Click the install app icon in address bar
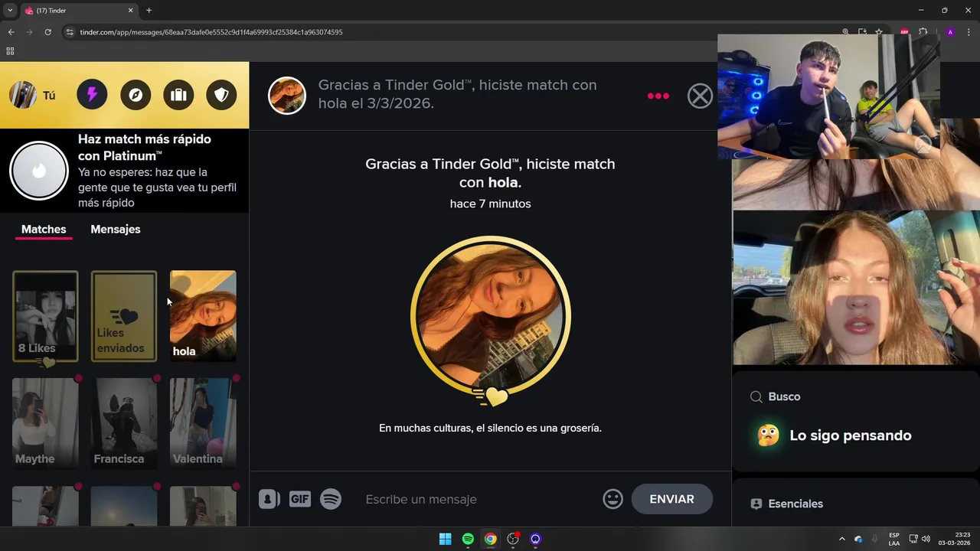Image resolution: width=980 pixels, height=551 pixels. click(x=862, y=32)
